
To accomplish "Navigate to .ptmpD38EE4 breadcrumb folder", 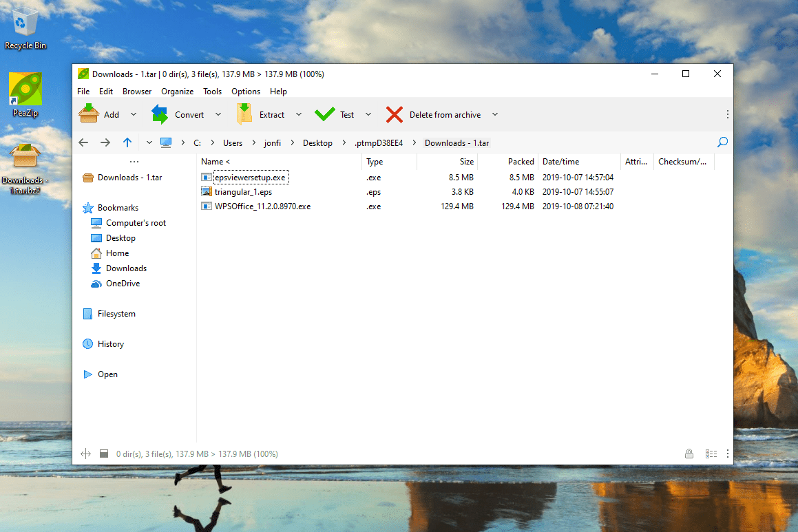I will (379, 143).
